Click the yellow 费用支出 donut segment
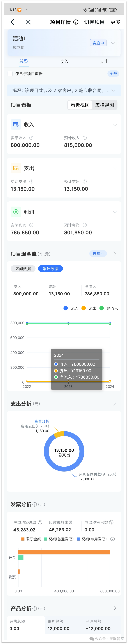This screenshot has width=128, height=644. pyautogui.click(x=59, y=435)
